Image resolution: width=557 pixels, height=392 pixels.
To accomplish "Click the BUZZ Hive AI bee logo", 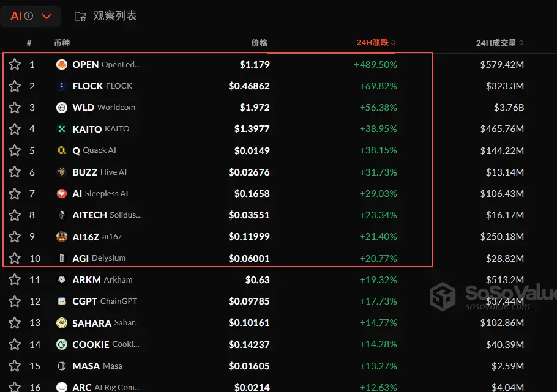I will 62,172.
